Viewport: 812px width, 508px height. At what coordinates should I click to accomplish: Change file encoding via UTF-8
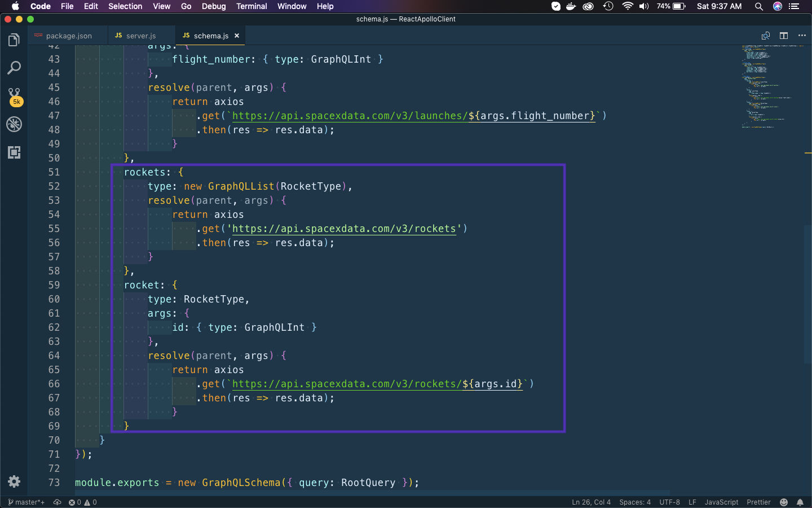pyautogui.click(x=669, y=502)
